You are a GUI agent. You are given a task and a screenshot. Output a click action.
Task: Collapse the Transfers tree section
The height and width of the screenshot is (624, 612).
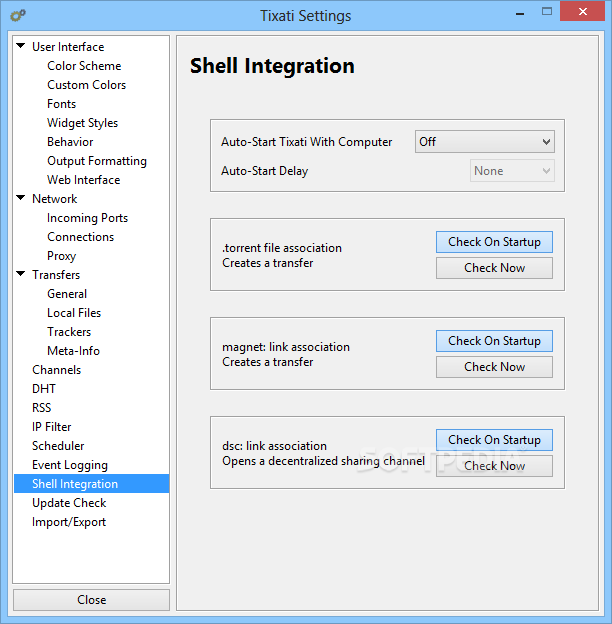[21, 274]
